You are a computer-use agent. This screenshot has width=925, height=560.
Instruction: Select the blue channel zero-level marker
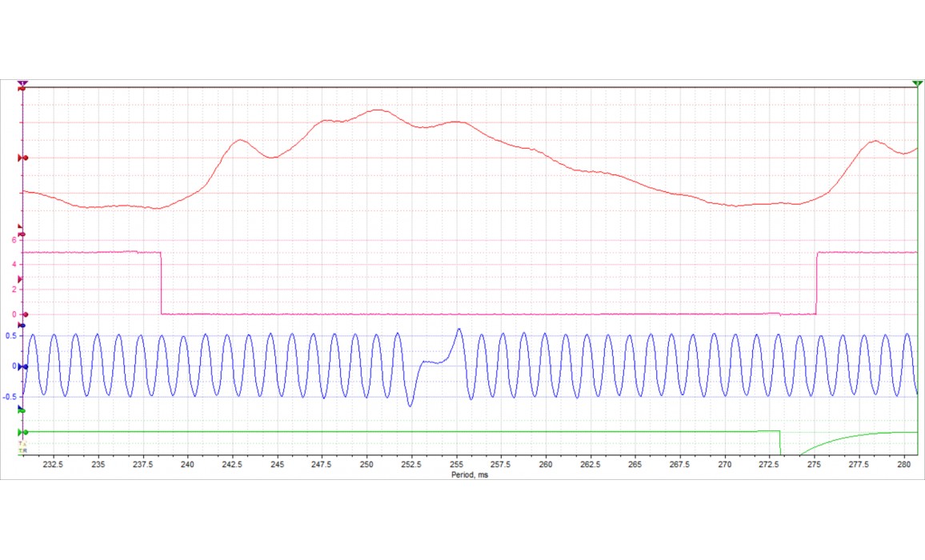[x=24, y=367]
